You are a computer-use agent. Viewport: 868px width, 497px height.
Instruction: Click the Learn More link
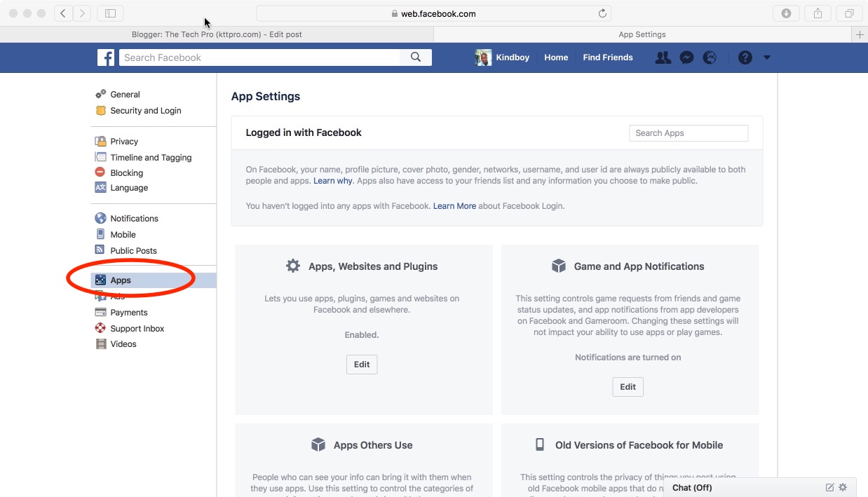[454, 206]
